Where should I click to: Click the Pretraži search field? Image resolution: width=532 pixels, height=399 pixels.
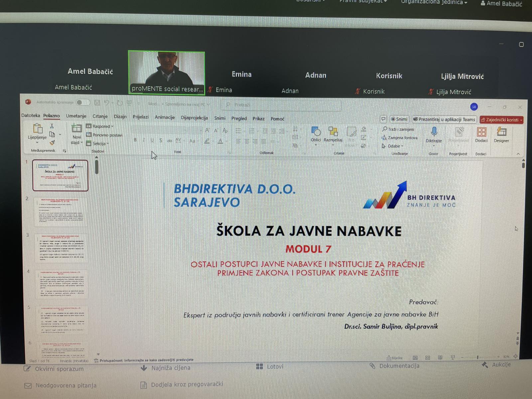(281, 105)
